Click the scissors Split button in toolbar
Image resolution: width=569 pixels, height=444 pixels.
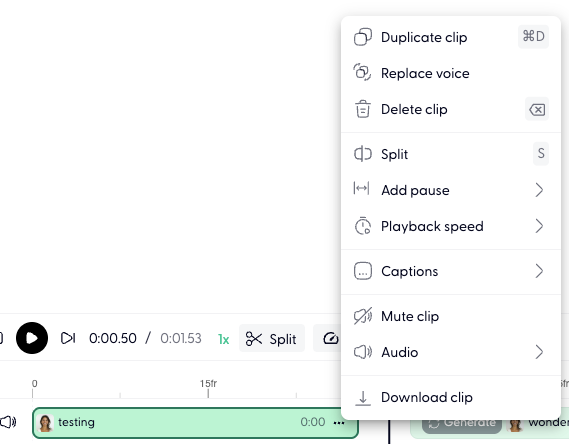[271, 339]
